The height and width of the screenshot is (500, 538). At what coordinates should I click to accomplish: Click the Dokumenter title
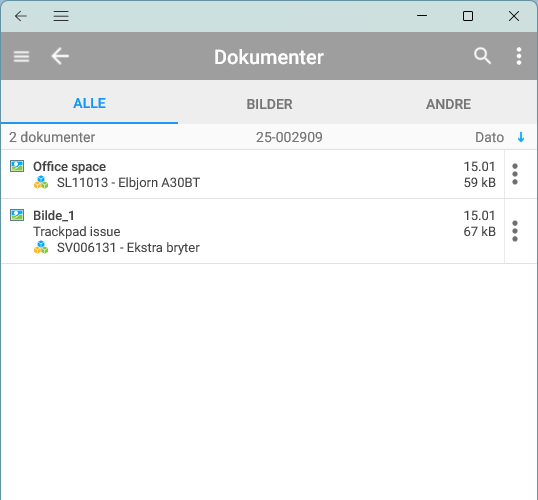(x=269, y=57)
